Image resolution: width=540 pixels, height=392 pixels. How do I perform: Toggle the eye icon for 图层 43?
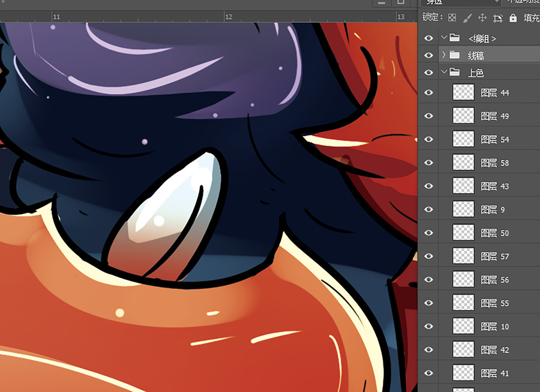tap(428, 186)
